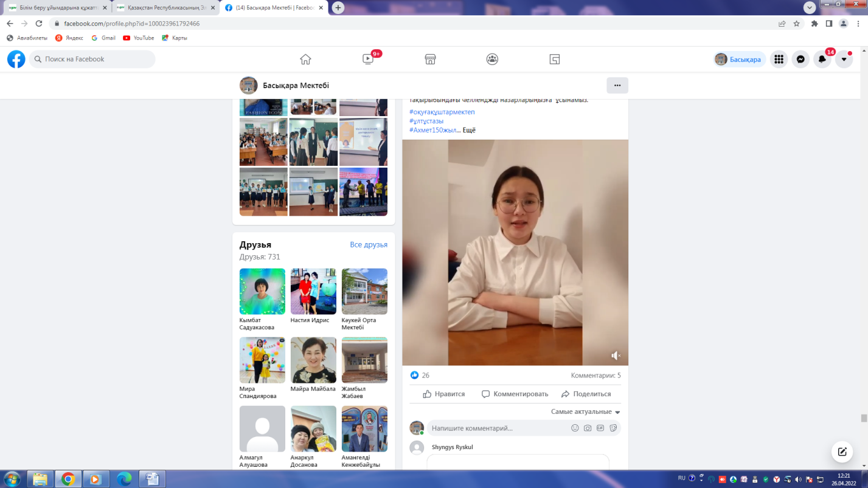
Task: Open the Marketplace icon
Action: coord(430,59)
